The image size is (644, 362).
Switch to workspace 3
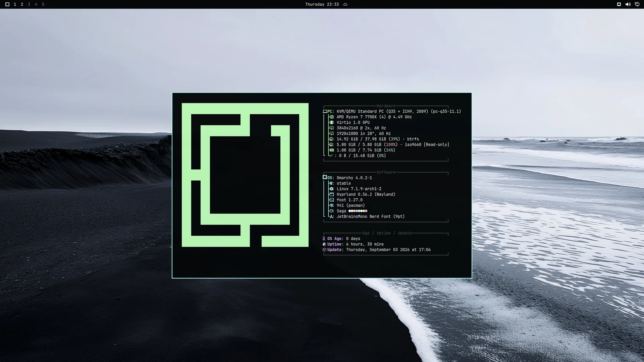(29, 4)
